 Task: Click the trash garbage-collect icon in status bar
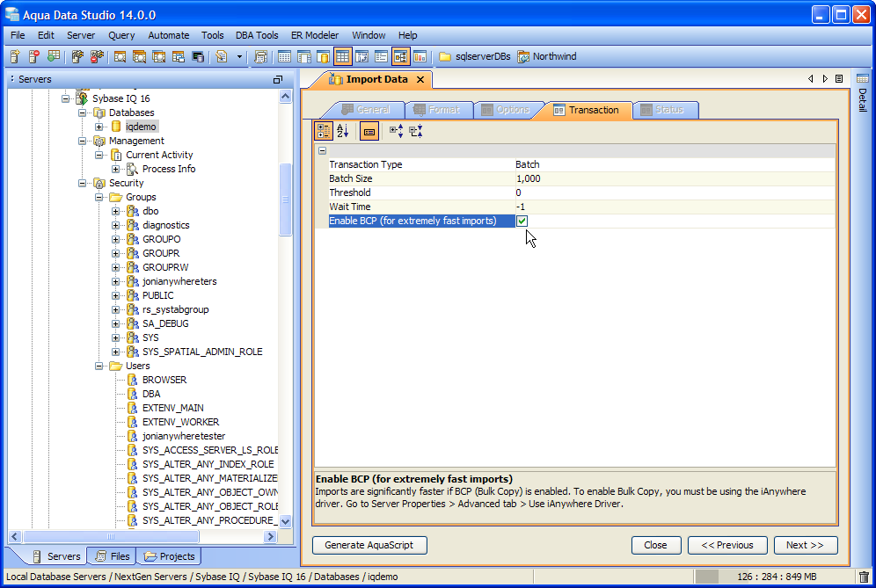(865, 577)
